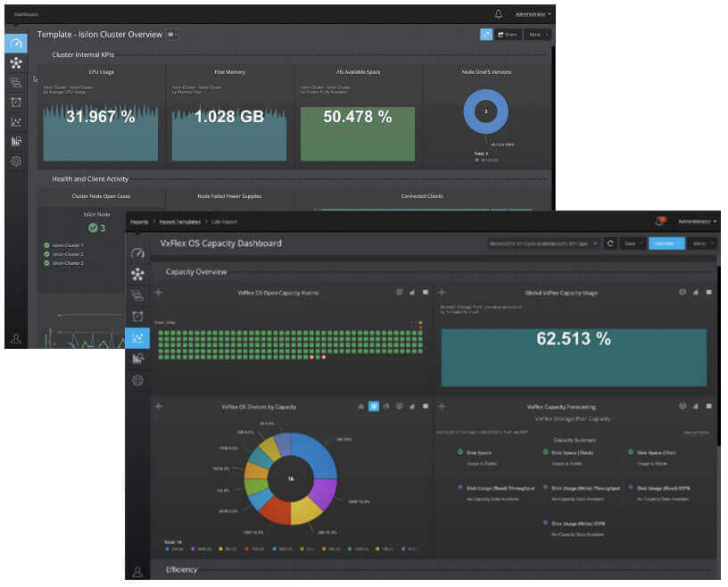Screen dimensions: 728x587
Task: Open the More dropdown in Isilon window
Action: click(x=538, y=35)
